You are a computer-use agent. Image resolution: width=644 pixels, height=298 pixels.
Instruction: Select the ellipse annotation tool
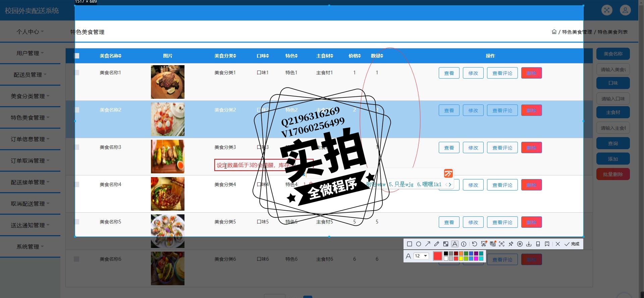click(419, 244)
